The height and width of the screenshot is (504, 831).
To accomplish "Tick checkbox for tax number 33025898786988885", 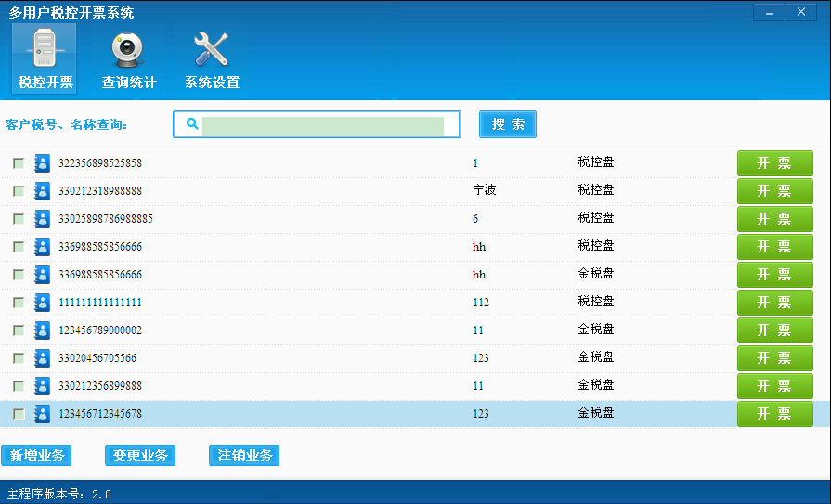I will (x=19, y=219).
